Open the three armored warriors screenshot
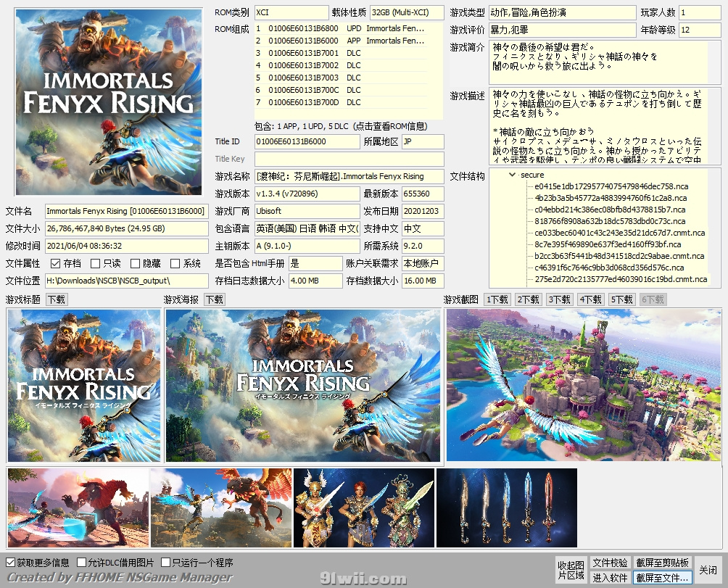 (364, 508)
